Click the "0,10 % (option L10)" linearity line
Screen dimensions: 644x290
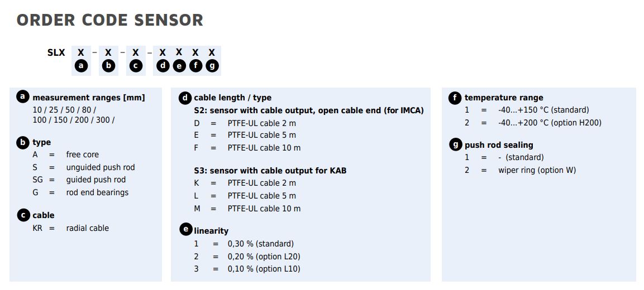click(264, 269)
